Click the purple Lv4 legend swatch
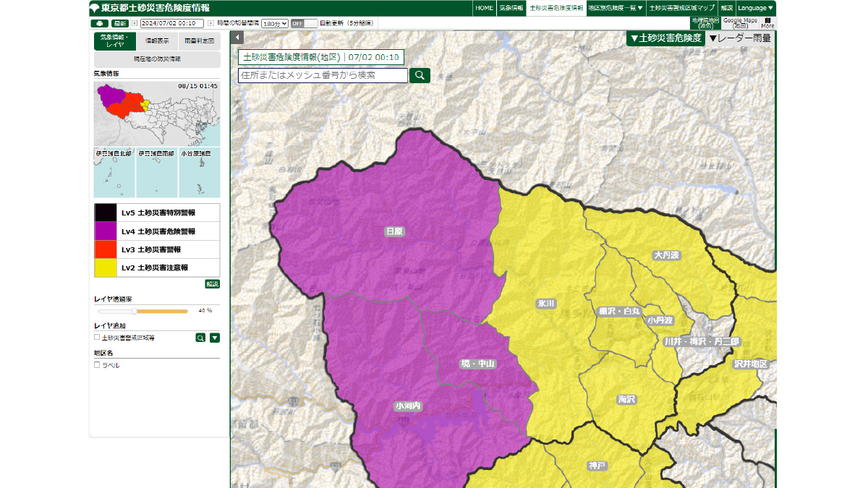 coord(106,231)
